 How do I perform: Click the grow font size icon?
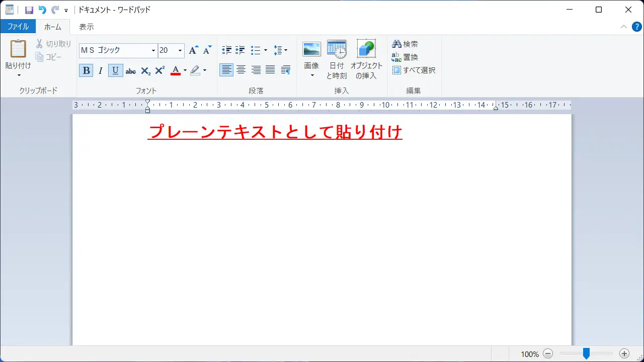pos(193,50)
